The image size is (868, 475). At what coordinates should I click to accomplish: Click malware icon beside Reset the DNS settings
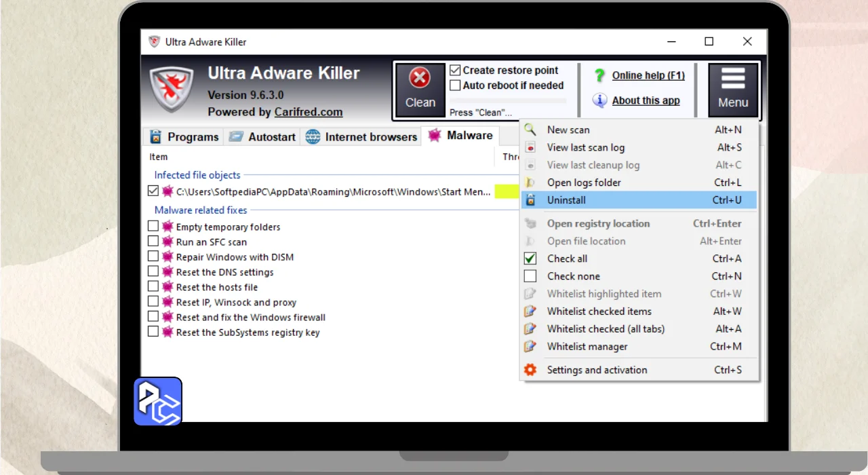tap(167, 271)
